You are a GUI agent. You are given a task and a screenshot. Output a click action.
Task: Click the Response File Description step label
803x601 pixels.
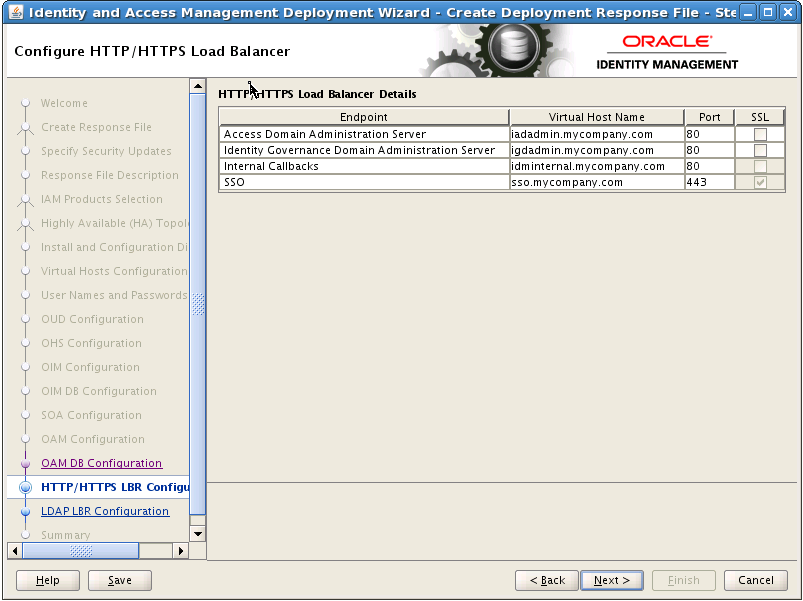pyautogui.click(x=110, y=176)
